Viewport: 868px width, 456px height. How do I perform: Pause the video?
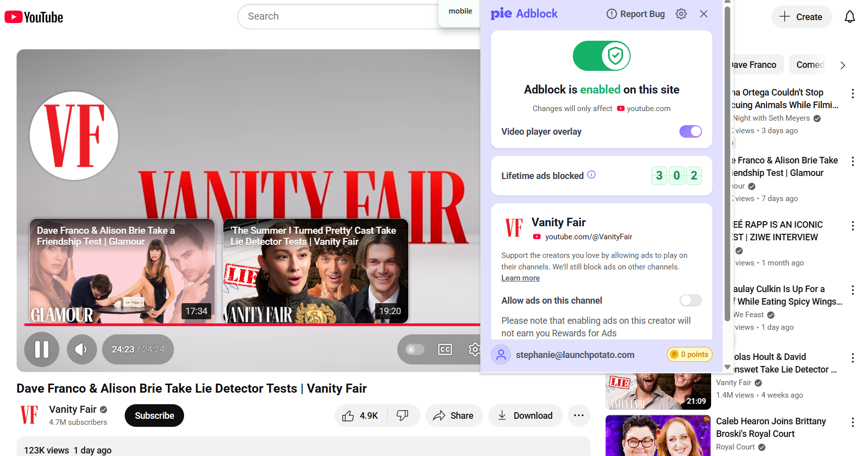(x=42, y=349)
